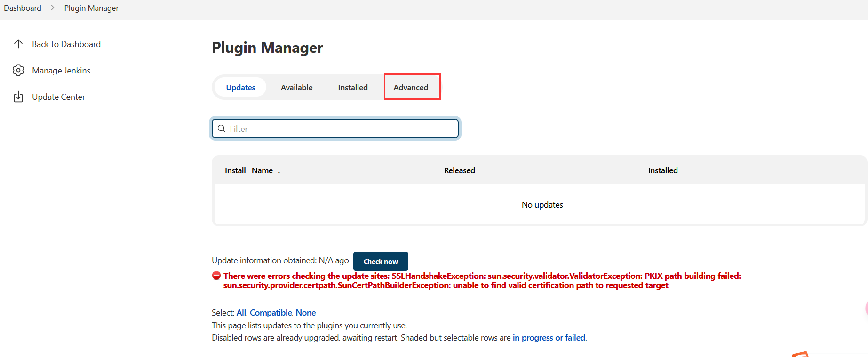Click the gear icon beside Manage Jenkins
The width and height of the screenshot is (868, 357).
pyautogui.click(x=18, y=70)
